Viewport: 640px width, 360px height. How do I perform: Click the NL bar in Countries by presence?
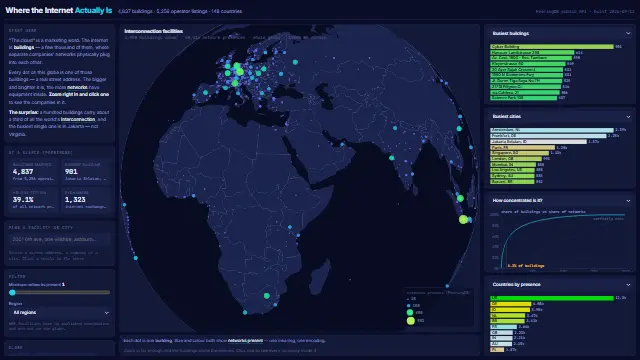(507, 316)
